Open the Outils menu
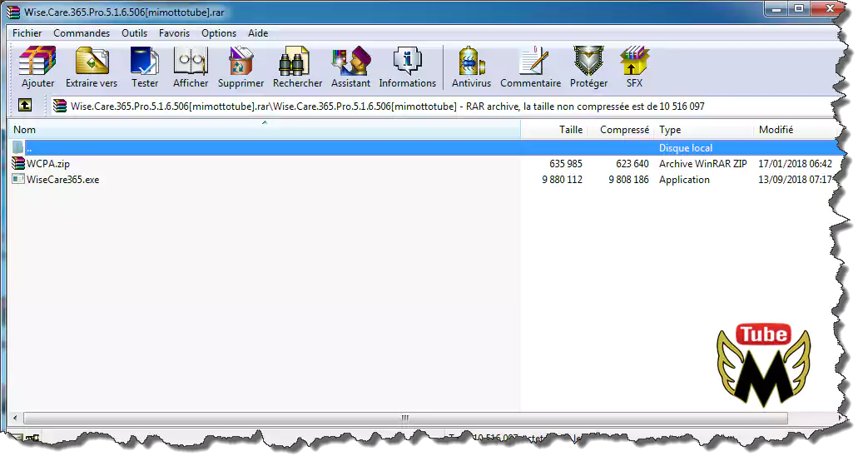This screenshot has height=466, width=868. [x=135, y=33]
